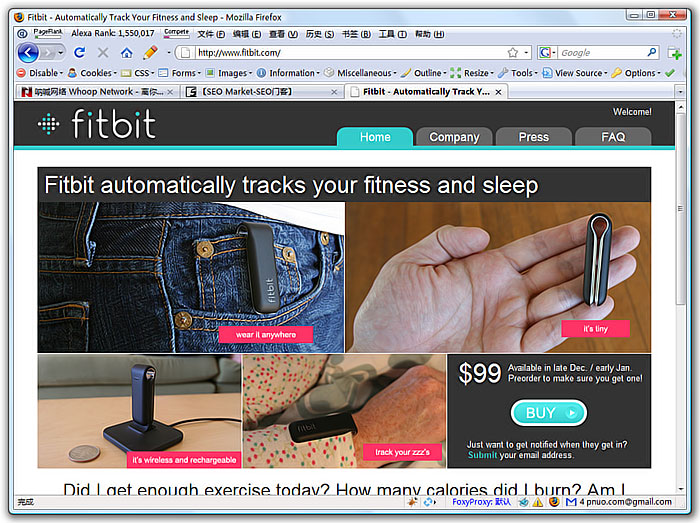This screenshot has height=523, width=700.
Task: Open the Forms dropdown menu
Action: pos(179,73)
